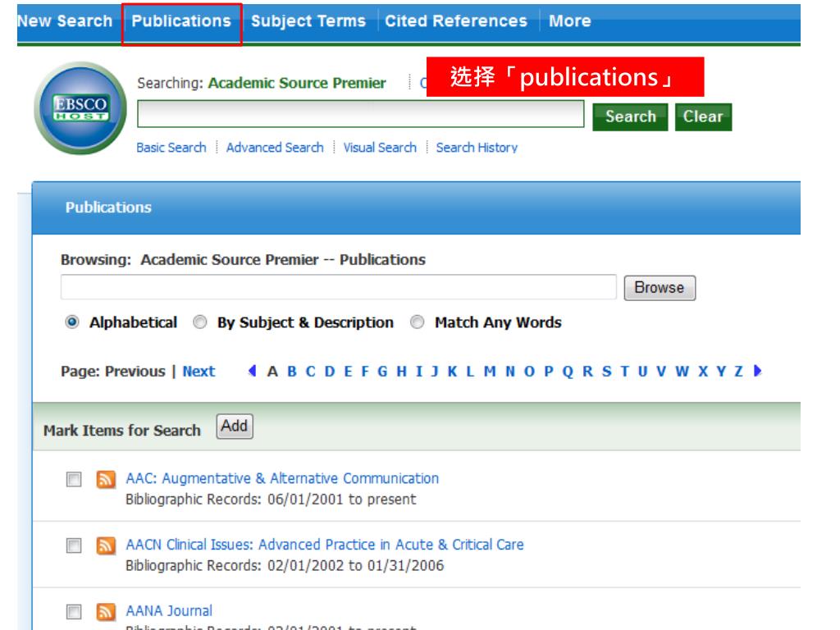Open Search History
This screenshot has width=840, height=630.
pyautogui.click(x=477, y=148)
